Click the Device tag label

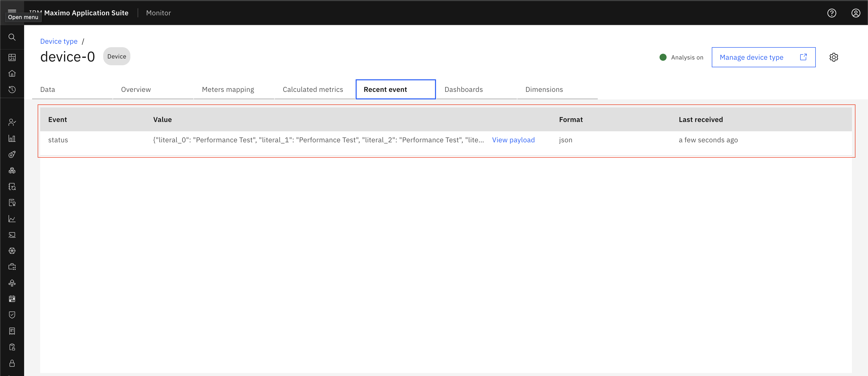click(x=117, y=56)
